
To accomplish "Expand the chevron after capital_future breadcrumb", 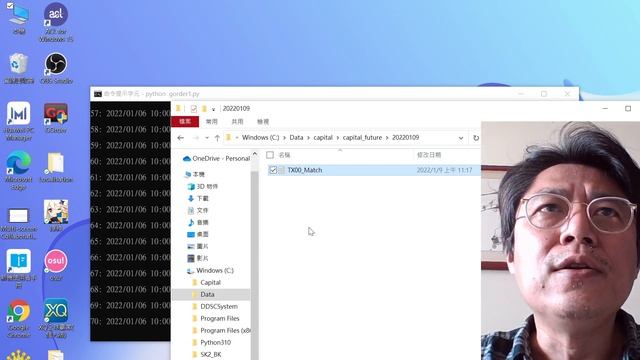I will [387, 138].
